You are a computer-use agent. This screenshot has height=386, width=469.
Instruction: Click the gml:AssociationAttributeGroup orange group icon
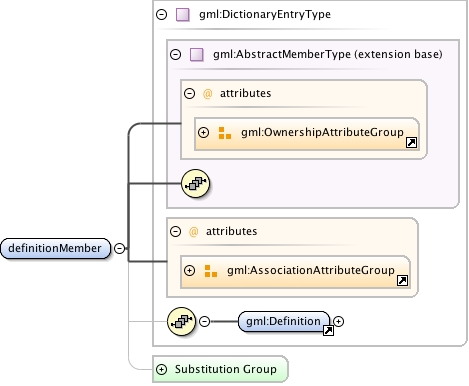click(211, 271)
